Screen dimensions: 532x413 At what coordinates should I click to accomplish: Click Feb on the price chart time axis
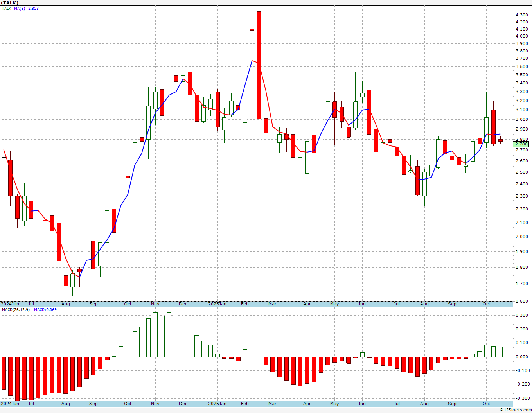(x=245, y=304)
